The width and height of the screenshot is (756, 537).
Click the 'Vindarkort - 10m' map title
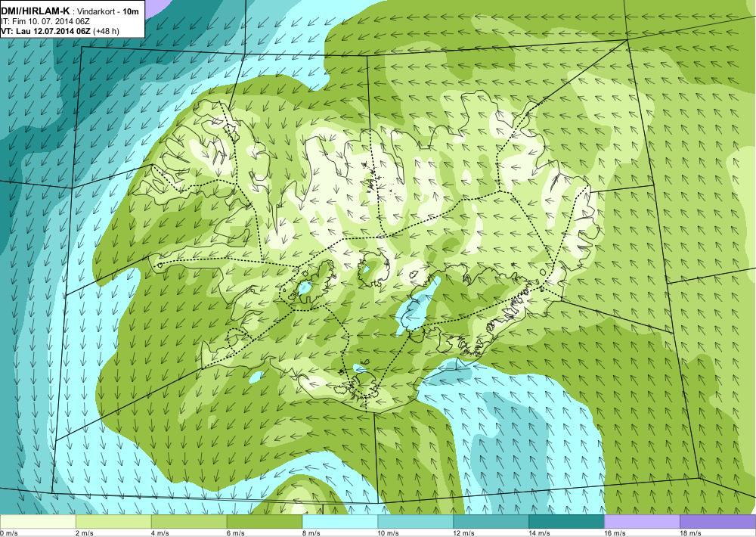pyautogui.click(x=108, y=12)
